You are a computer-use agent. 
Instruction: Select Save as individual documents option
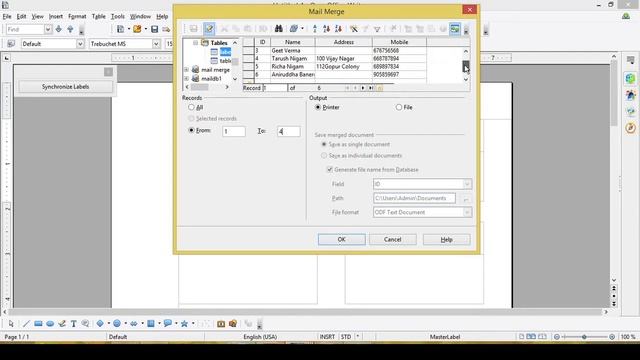(324, 156)
